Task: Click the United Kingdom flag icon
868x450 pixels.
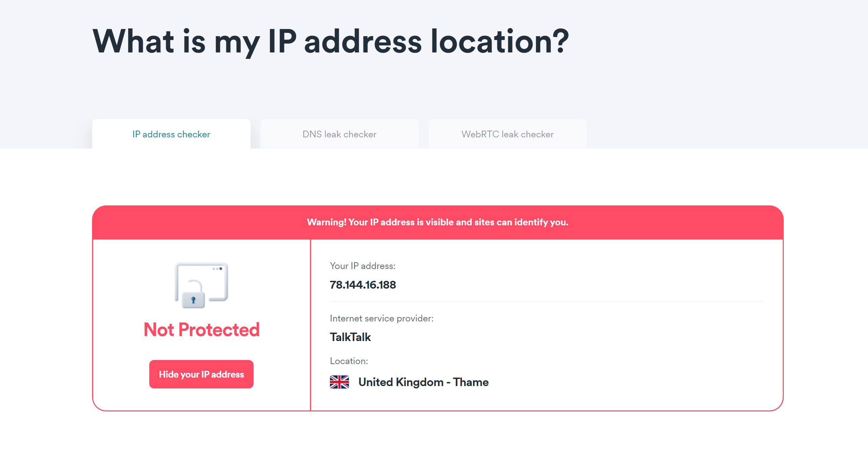Action: click(339, 382)
